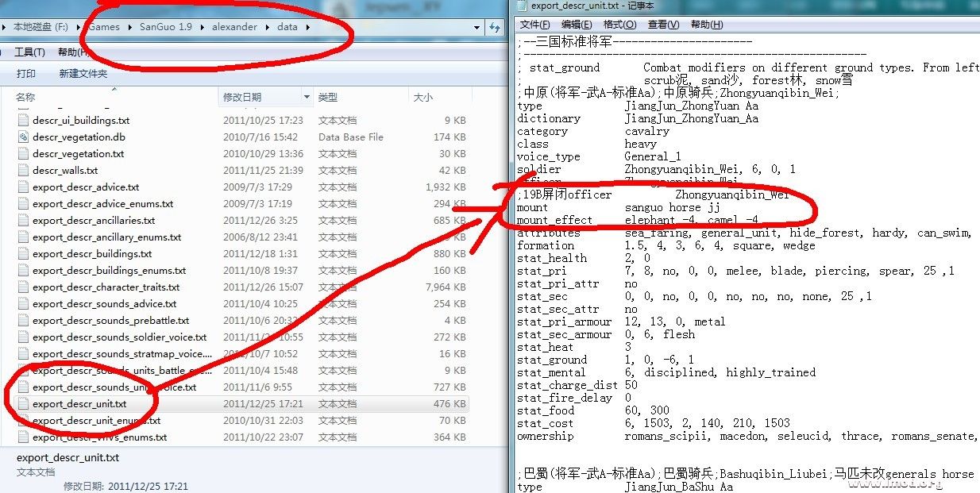Select the export_descr_unit.txt file icon
980x493 pixels.
click(23, 404)
